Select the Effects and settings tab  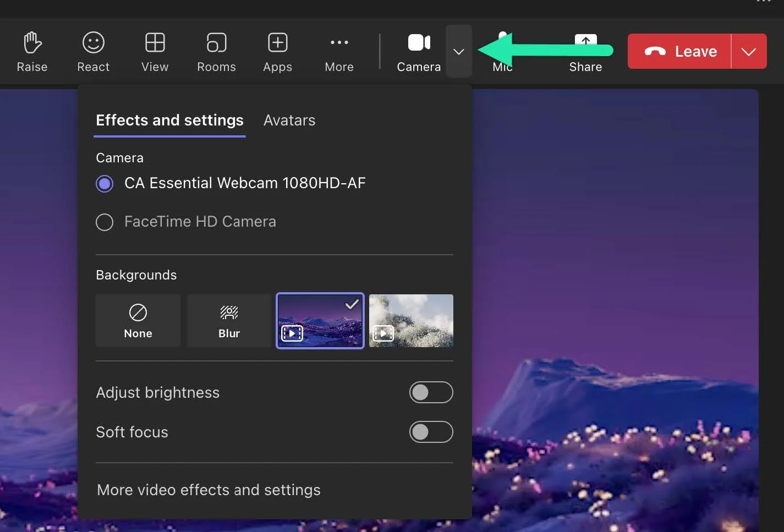169,120
